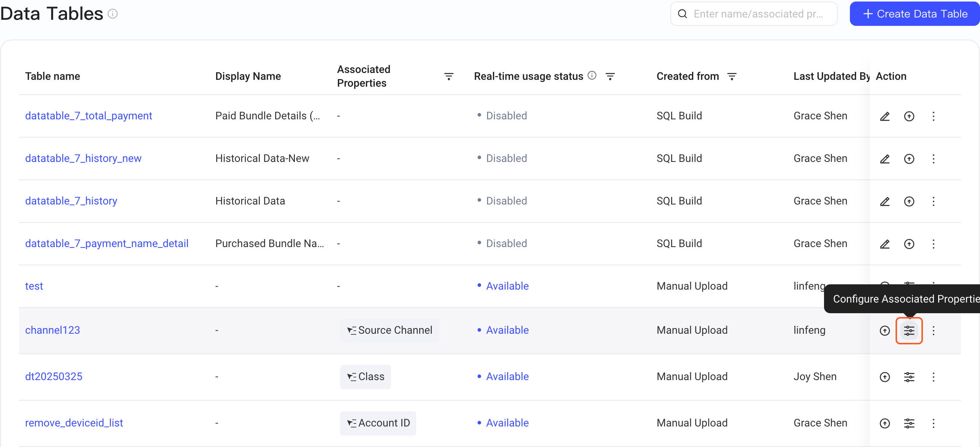Click Create Data Table button
The width and height of the screenshot is (980, 447).
click(x=915, y=14)
